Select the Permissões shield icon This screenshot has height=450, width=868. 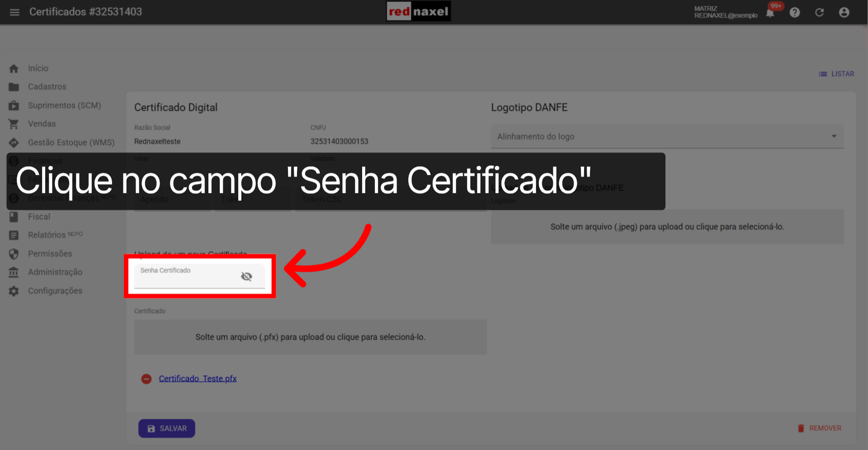14,253
